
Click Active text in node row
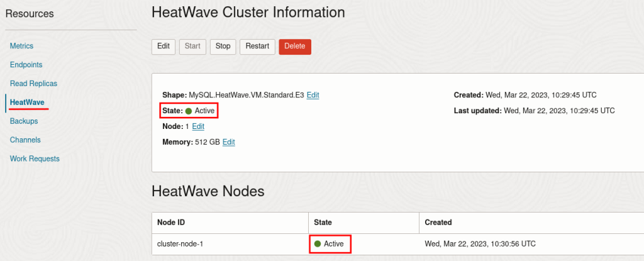334,244
